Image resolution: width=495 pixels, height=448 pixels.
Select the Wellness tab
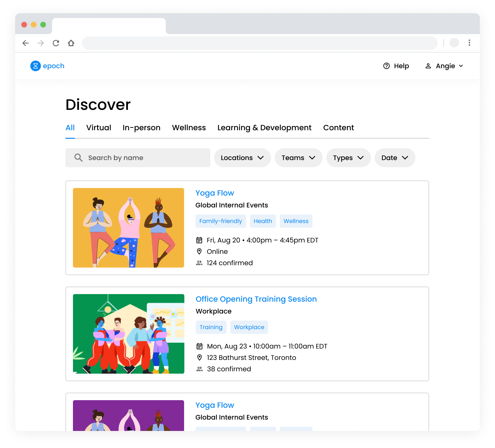(x=189, y=128)
